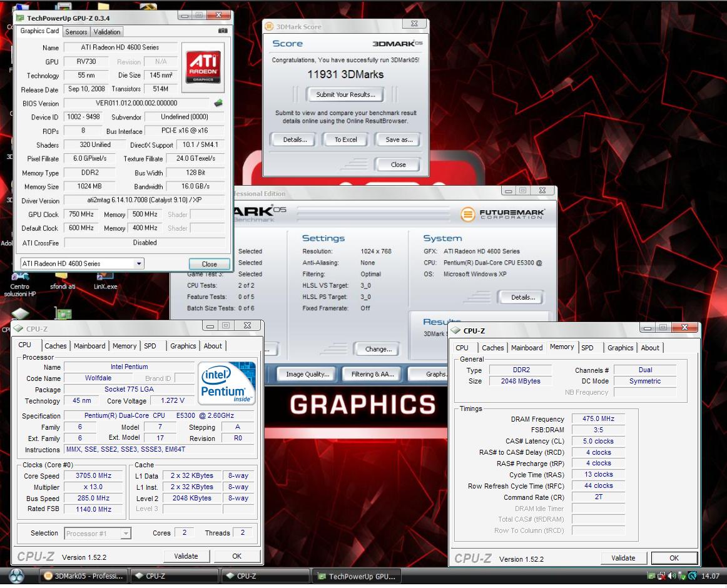Screen dimensions: 727x588
Task: Open the Mainboard tab in left CPU-Z
Action: click(x=89, y=346)
